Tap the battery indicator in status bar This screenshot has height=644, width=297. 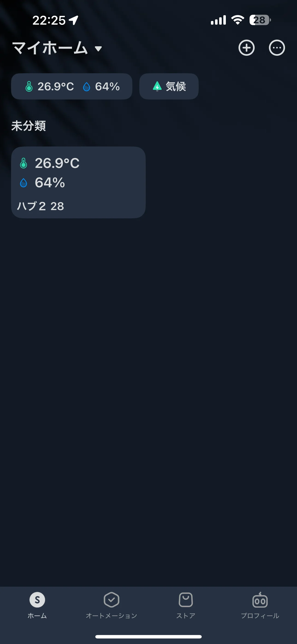[x=260, y=20]
